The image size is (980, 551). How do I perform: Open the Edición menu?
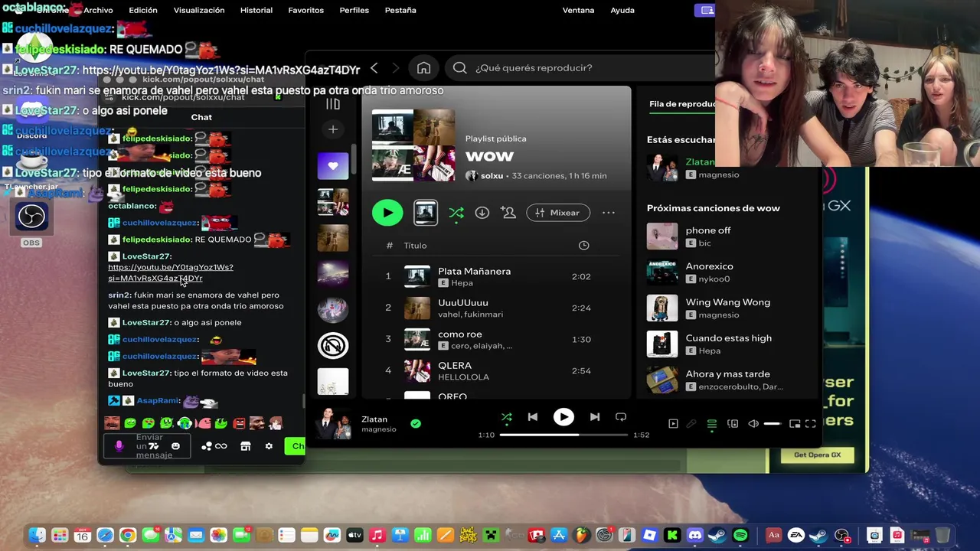[x=143, y=10]
